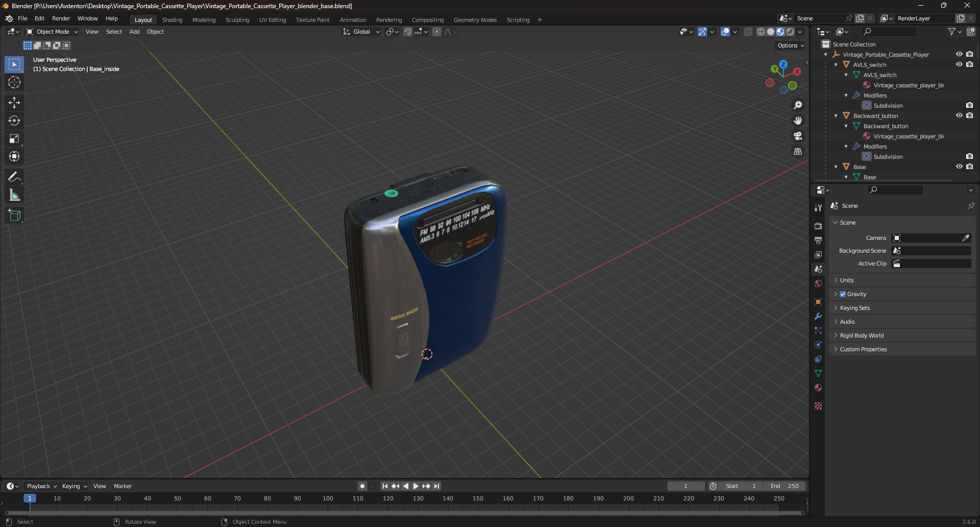Click the Keying menu in timeline
Image resolution: width=980 pixels, height=527 pixels.
[x=75, y=486]
